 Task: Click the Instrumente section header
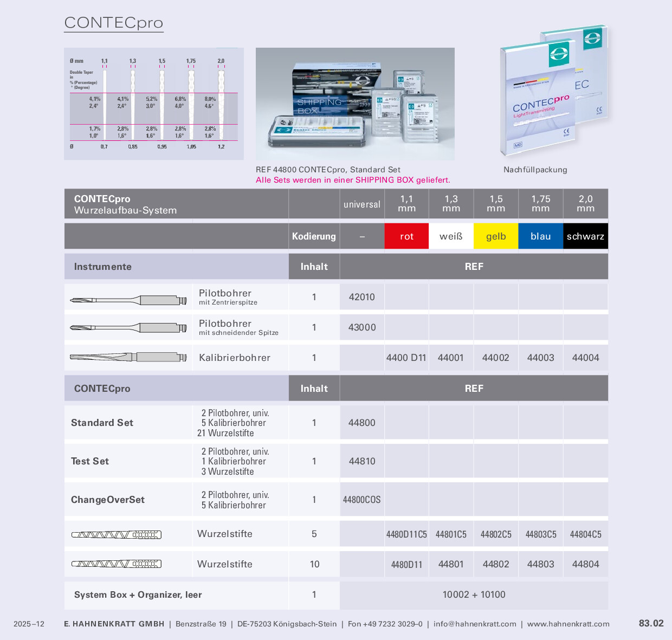click(x=103, y=267)
